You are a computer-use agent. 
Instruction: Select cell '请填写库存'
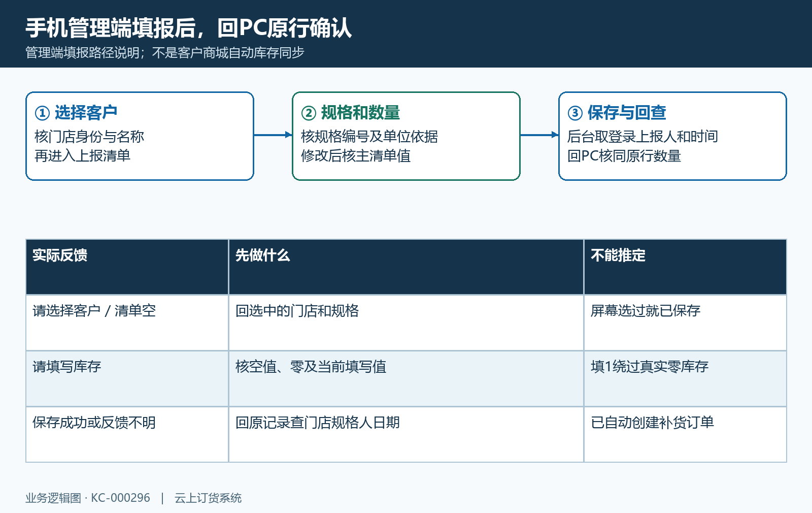[x=127, y=379]
